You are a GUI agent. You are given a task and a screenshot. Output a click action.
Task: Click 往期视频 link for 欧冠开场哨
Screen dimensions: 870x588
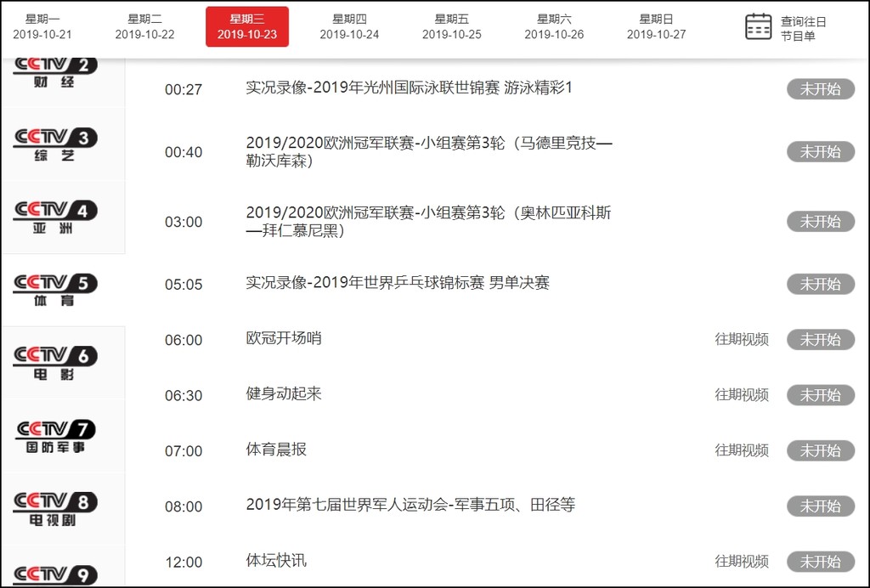click(x=741, y=340)
